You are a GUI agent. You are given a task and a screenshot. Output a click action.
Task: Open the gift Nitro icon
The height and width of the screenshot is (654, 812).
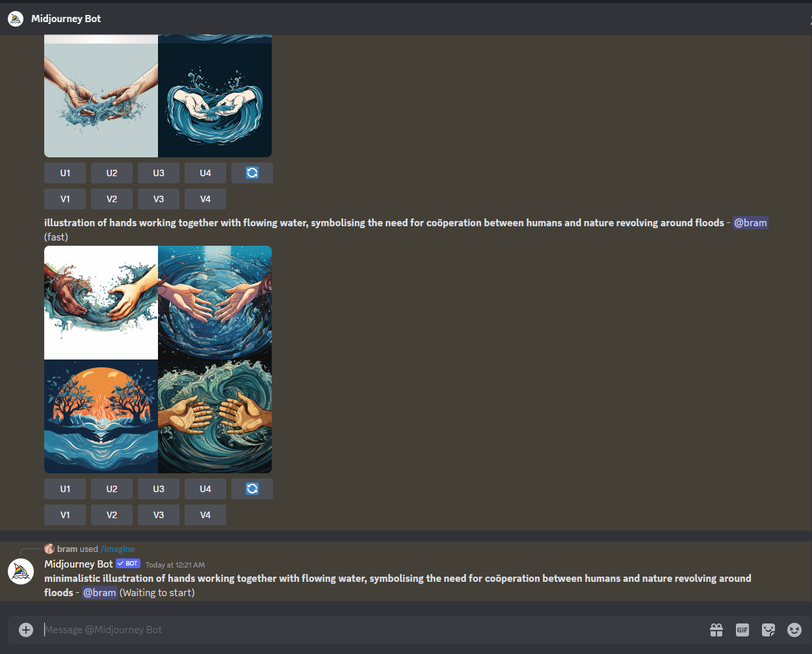pyautogui.click(x=716, y=629)
